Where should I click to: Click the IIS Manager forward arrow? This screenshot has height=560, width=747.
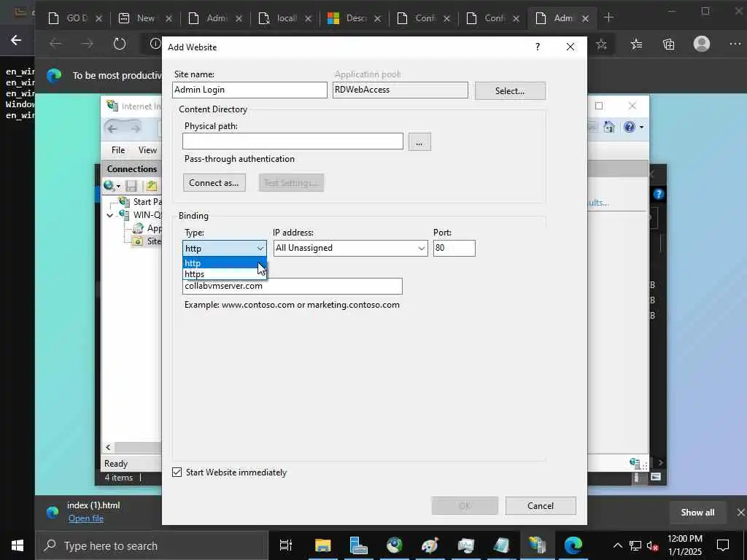click(136, 128)
